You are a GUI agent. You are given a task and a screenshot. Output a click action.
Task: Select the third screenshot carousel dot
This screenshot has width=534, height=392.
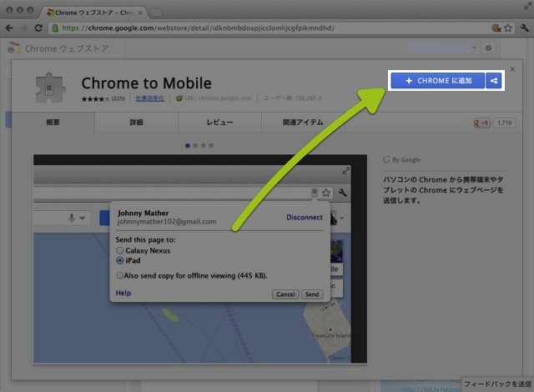click(203, 146)
